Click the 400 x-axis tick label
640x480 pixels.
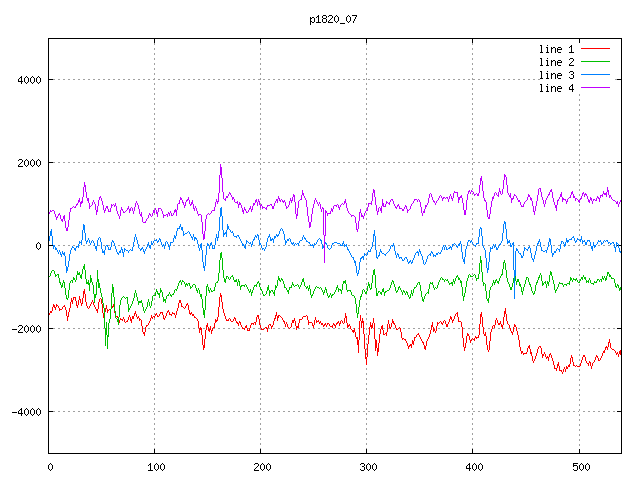[472, 466]
